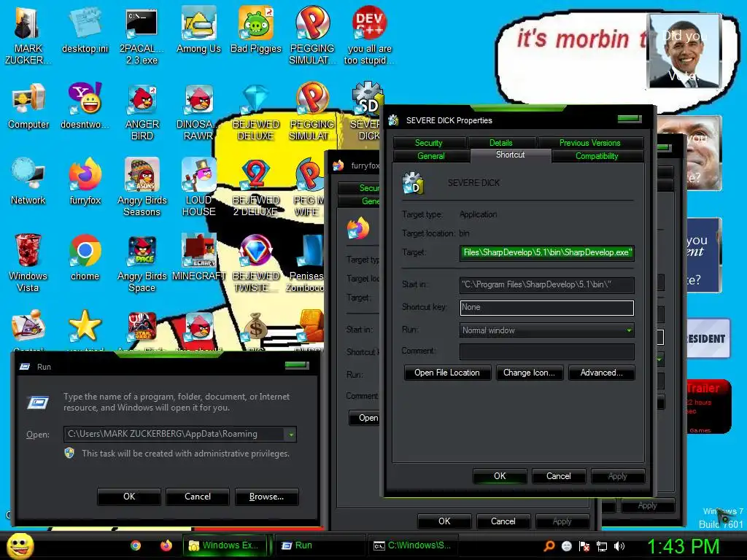Open the Among Us desktop icon
Screen dimensions: 747x560
(198, 29)
